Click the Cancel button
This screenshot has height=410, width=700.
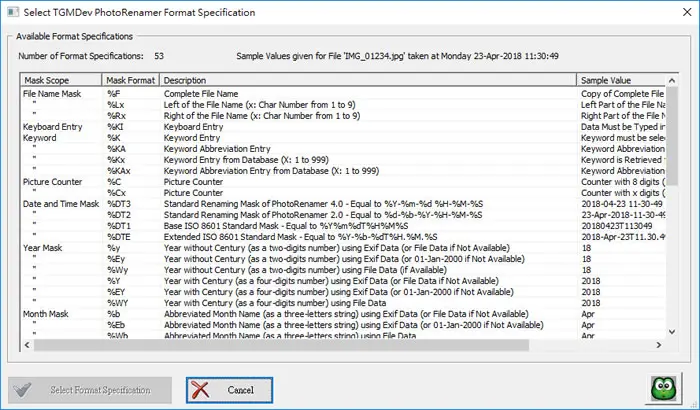(229, 390)
